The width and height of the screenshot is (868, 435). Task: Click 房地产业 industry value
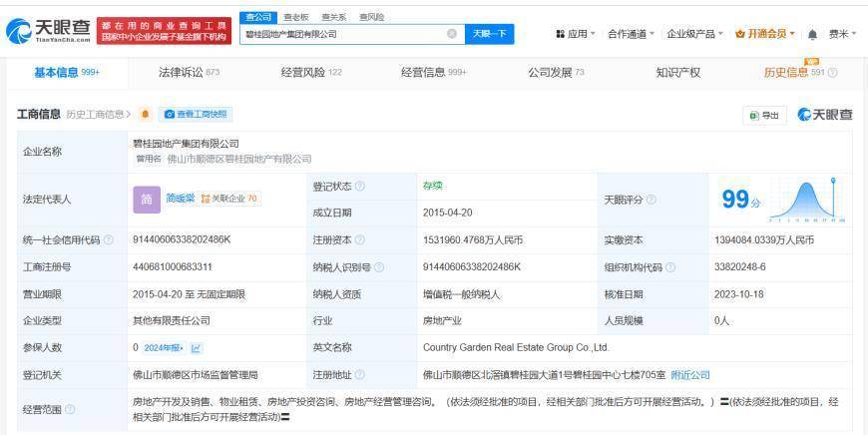(442, 320)
